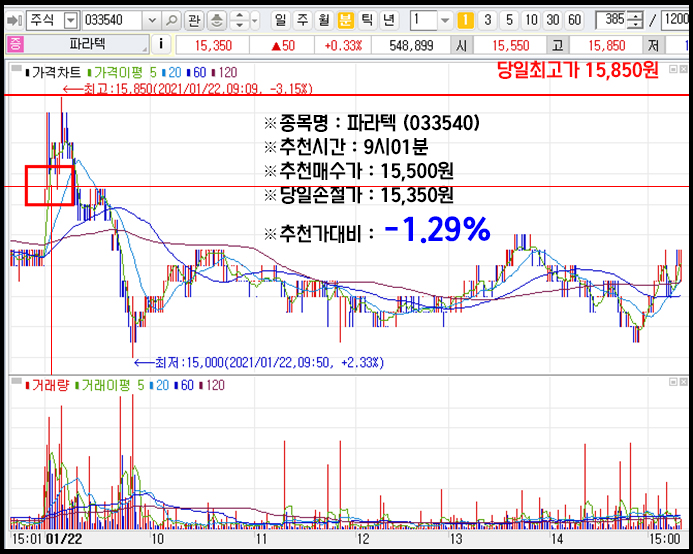Select the 60-minute interval button

(x=575, y=20)
